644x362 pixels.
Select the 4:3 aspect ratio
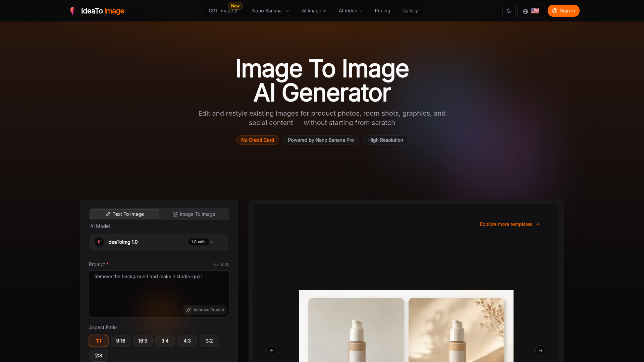(187, 341)
